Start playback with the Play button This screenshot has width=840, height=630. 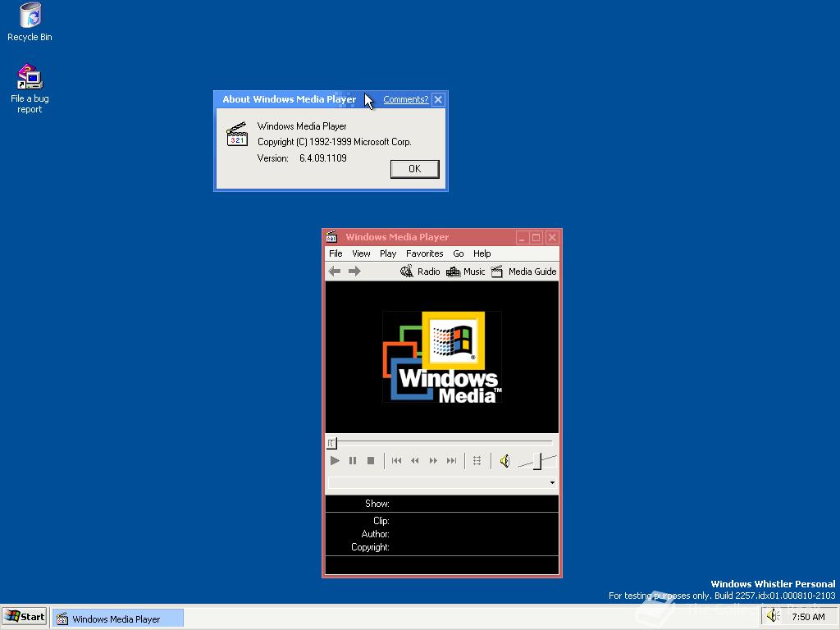(x=335, y=461)
